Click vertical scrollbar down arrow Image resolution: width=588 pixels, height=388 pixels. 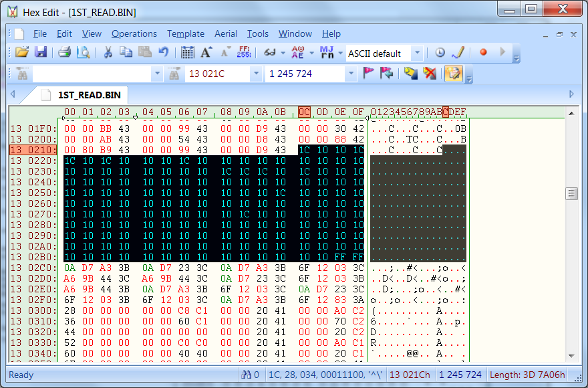(x=571, y=356)
